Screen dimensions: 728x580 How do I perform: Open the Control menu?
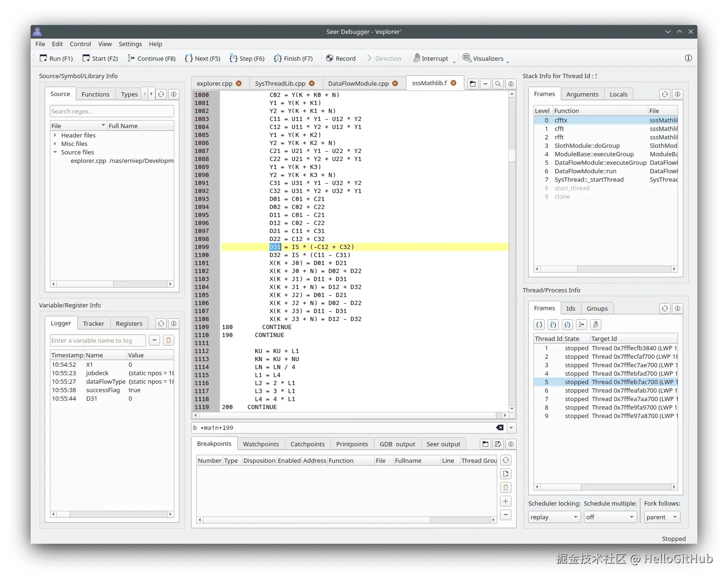pos(81,44)
